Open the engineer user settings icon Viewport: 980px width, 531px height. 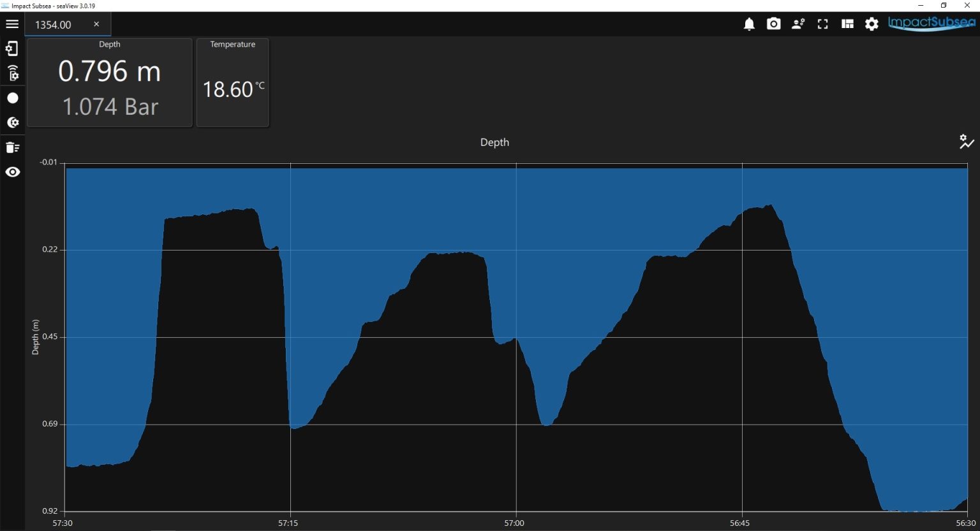coord(798,24)
